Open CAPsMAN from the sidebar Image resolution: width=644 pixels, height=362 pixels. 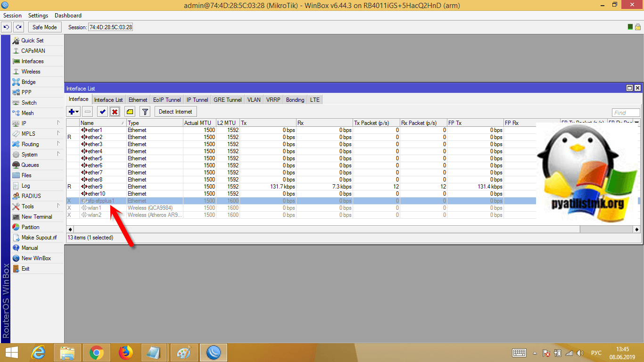(33, 51)
